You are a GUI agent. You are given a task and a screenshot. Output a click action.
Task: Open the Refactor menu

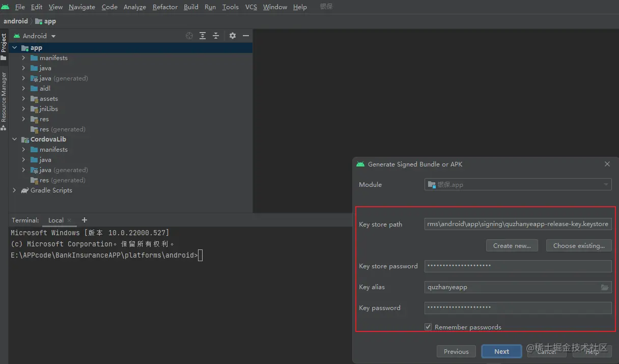(x=165, y=7)
